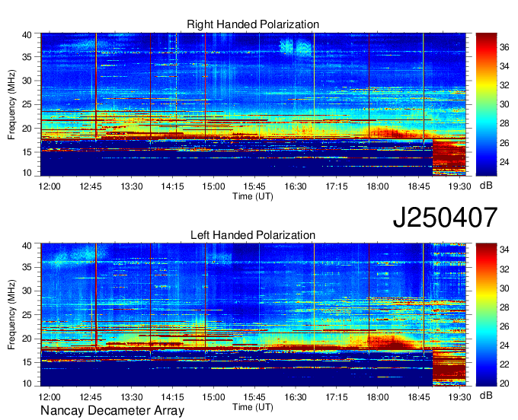Click the Nancay Decameter Array caption
The image size is (518, 420).
[112, 411]
